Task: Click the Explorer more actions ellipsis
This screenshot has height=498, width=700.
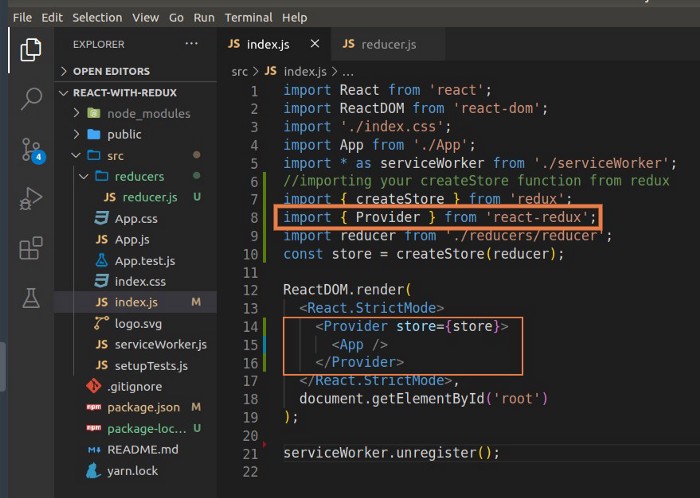Action: [x=192, y=44]
